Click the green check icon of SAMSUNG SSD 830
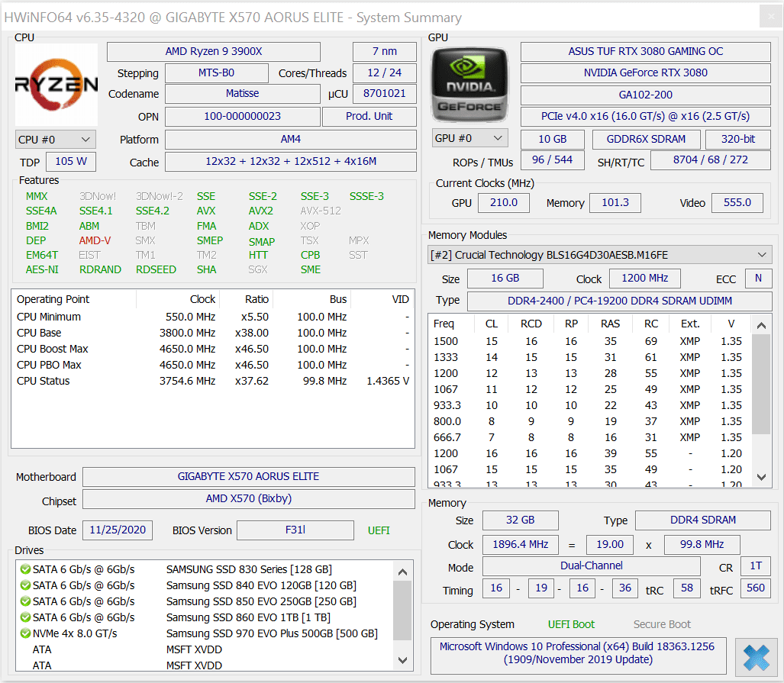The height and width of the screenshot is (683, 784). [25, 569]
